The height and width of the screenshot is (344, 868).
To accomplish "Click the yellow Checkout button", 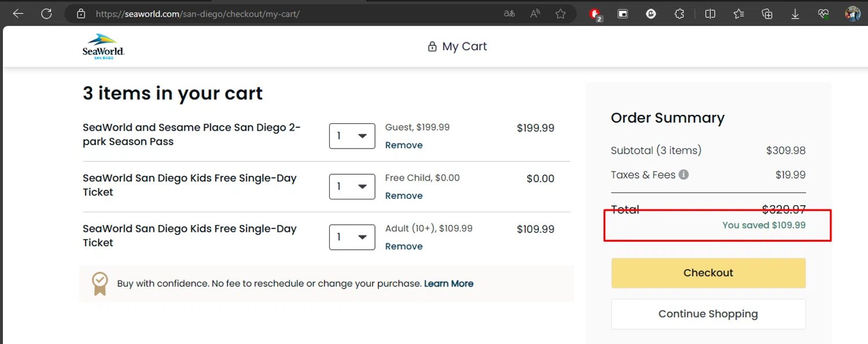I will tap(708, 273).
